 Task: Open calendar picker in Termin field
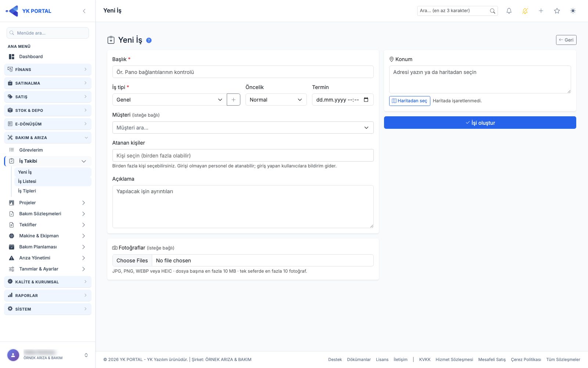tap(366, 100)
